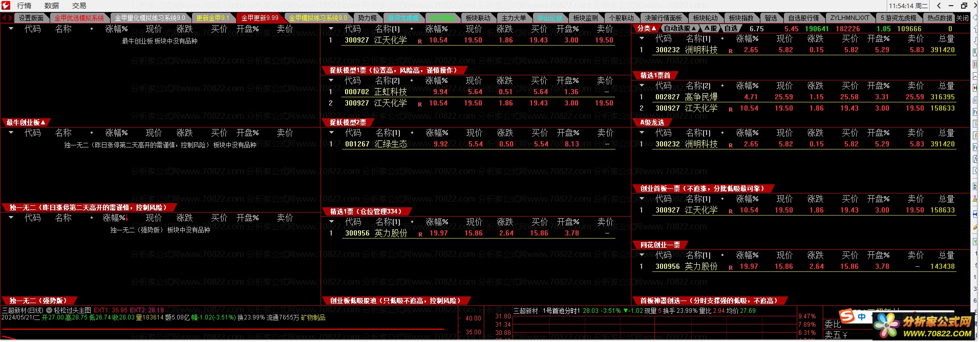Image resolution: width=980 pixels, height=342 pixels.
Task: Open the 热点数据 tab
Action: click(x=940, y=18)
